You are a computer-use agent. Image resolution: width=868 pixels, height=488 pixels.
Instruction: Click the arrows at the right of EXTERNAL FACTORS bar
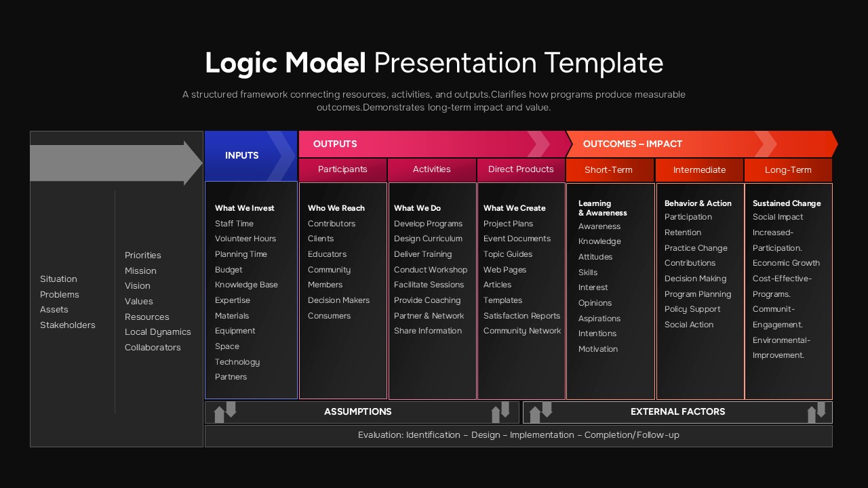(x=817, y=411)
